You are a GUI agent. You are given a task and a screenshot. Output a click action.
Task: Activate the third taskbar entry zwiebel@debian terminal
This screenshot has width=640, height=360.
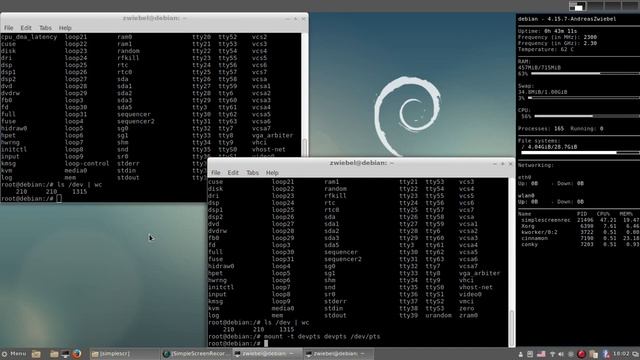point(267,354)
